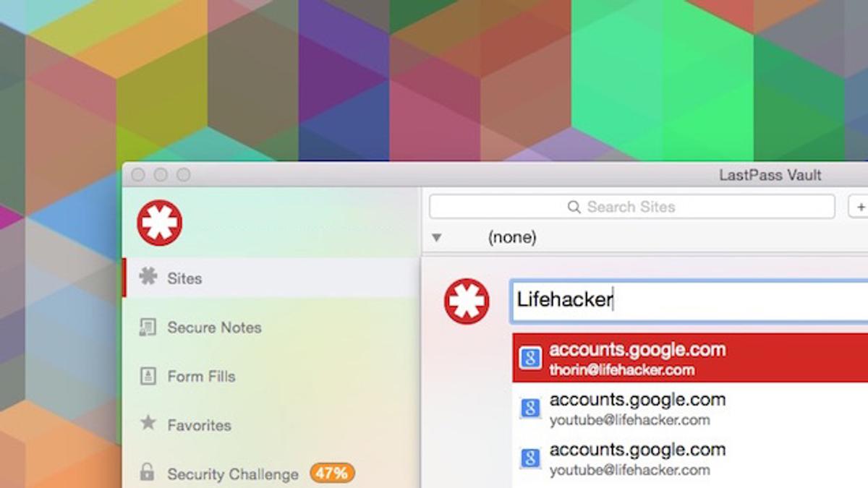Show Favorites list
The width and height of the screenshot is (868, 488).
click(x=271, y=424)
